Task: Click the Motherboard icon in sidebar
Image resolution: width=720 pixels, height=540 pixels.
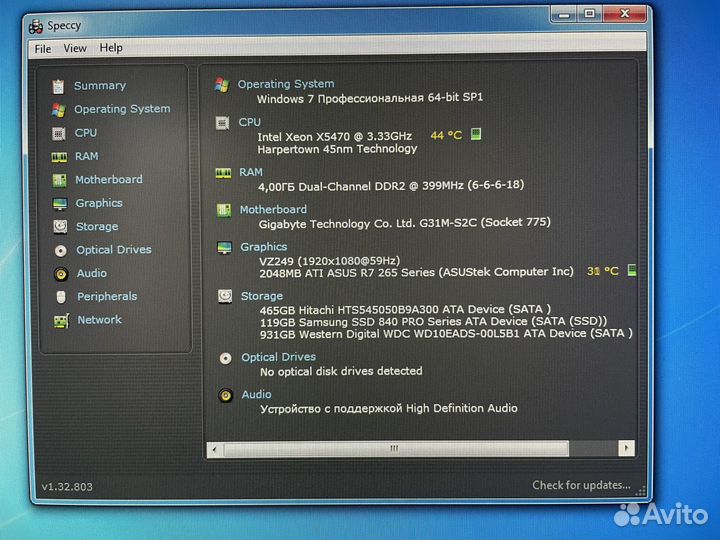Action: (59, 180)
